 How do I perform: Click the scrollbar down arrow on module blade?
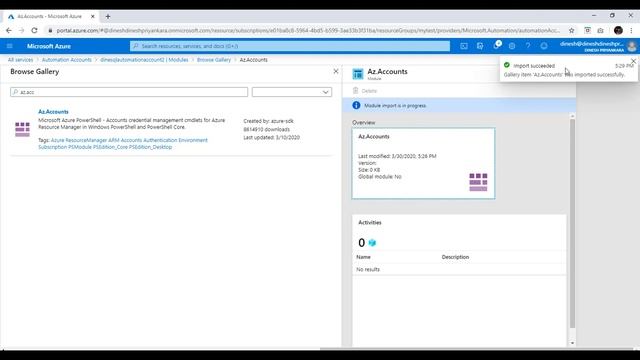pos(572,343)
